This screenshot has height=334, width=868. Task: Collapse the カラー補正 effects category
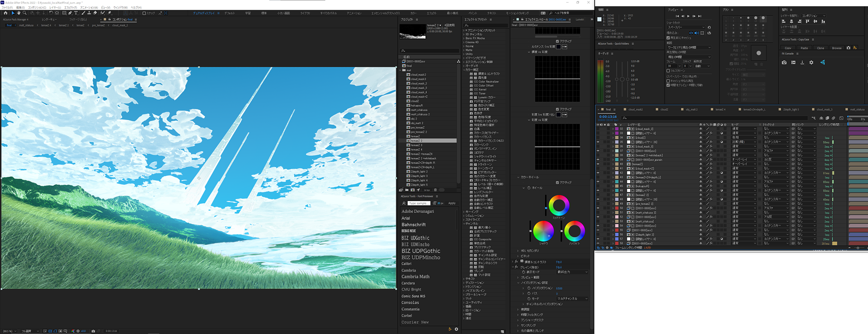[x=464, y=70]
